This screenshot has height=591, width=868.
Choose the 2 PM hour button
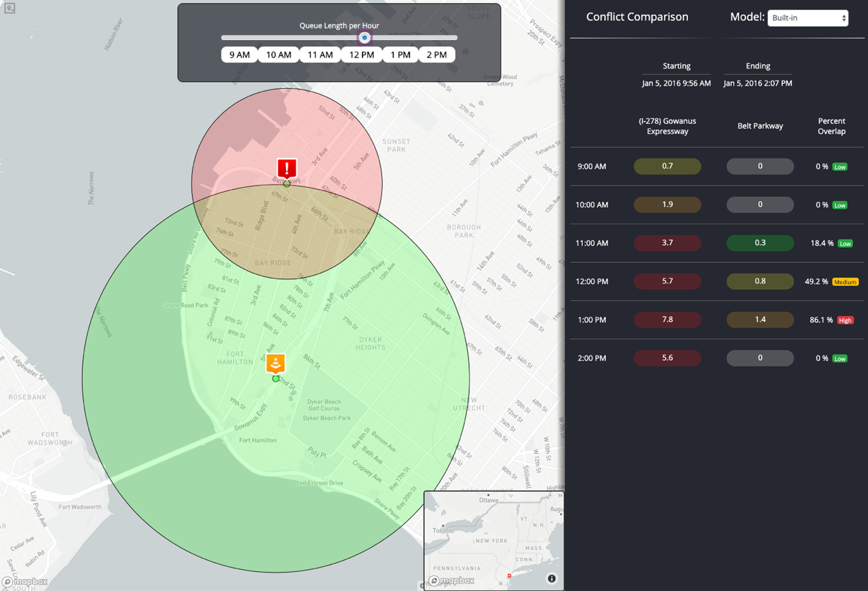click(x=436, y=55)
